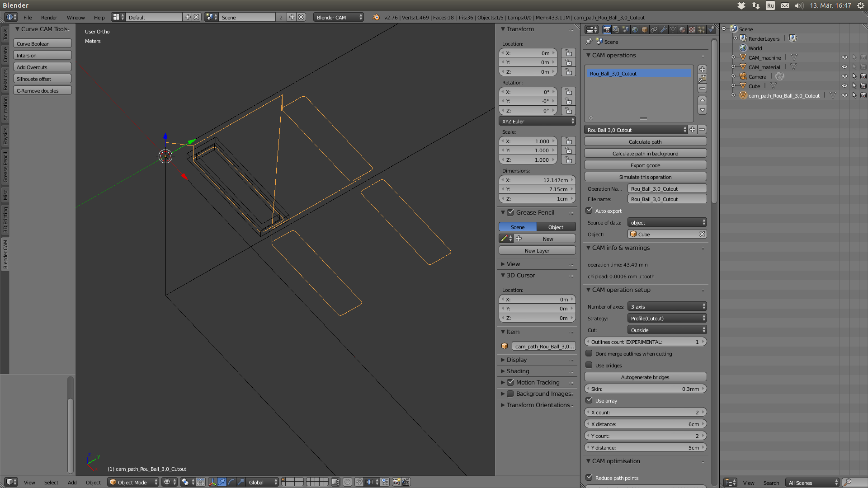Enable the Use bridges checkbox
Image resolution: width=868 pixels, height=488 pixels.
tap(589, 365)
